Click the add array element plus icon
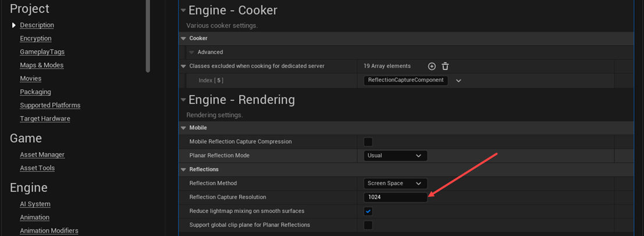Viewport: 644px width, 236px height. [432, 66]
